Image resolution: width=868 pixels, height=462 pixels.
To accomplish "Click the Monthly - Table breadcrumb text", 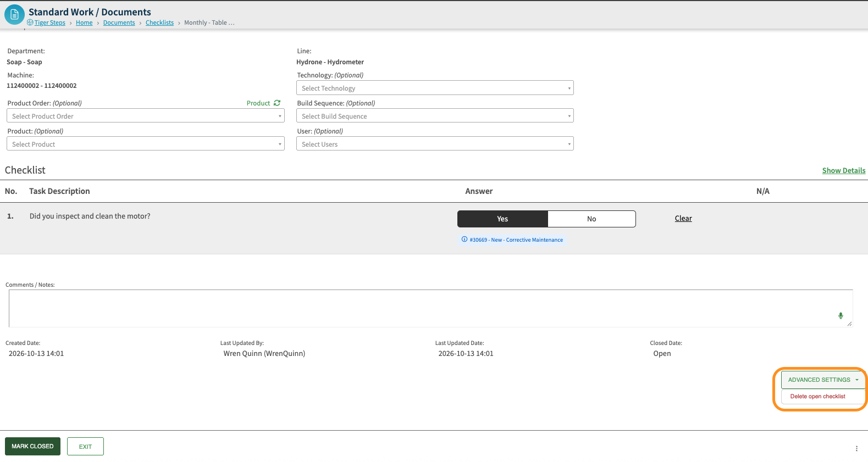I will click(209, 23).
